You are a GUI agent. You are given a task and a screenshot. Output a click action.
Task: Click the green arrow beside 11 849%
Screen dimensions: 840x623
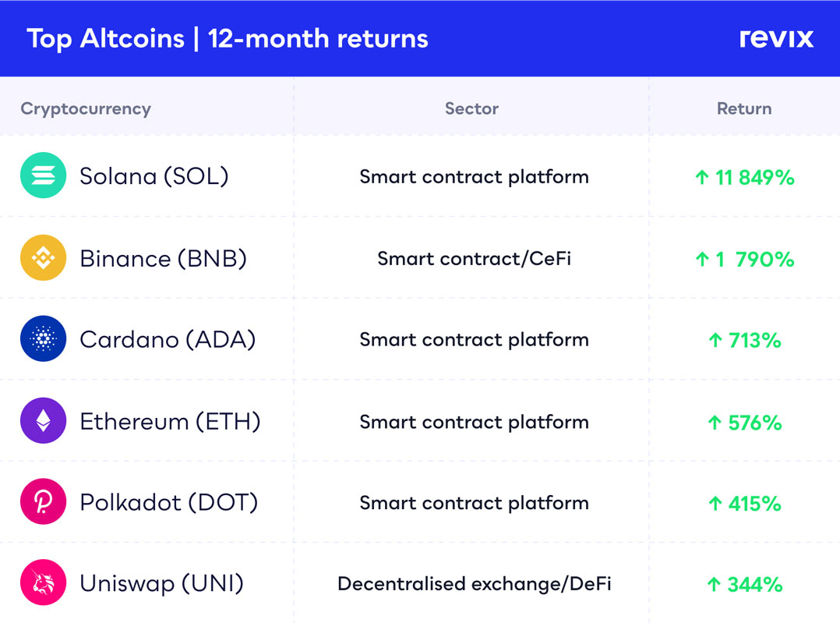point(701,178)
